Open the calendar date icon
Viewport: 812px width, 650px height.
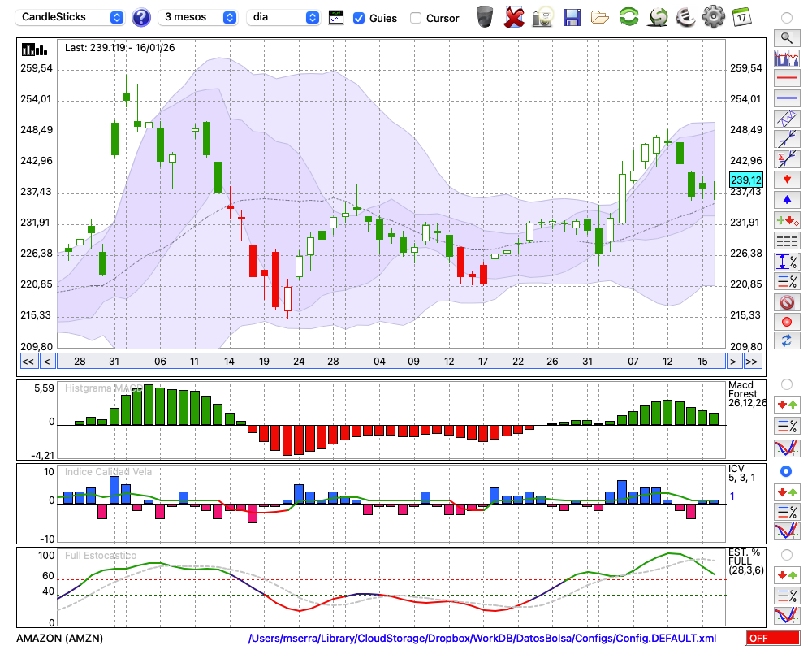tap(741, 16)
